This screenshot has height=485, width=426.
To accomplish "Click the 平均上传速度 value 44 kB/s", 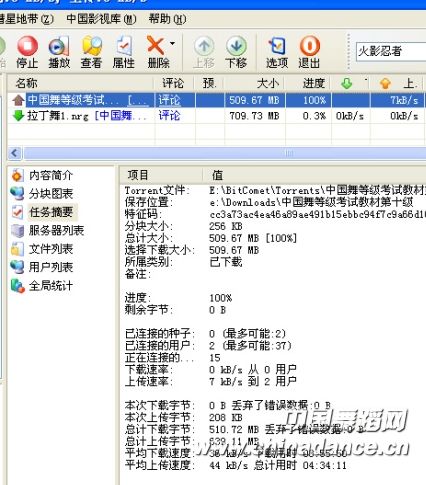I will (x=229, y=465).
